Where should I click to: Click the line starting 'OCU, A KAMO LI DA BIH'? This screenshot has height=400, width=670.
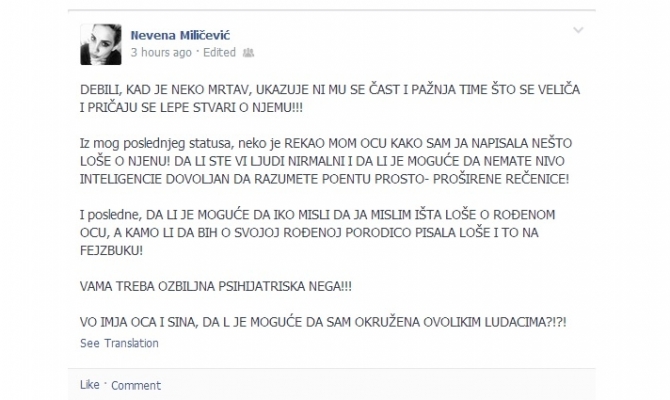pos(309,232)
